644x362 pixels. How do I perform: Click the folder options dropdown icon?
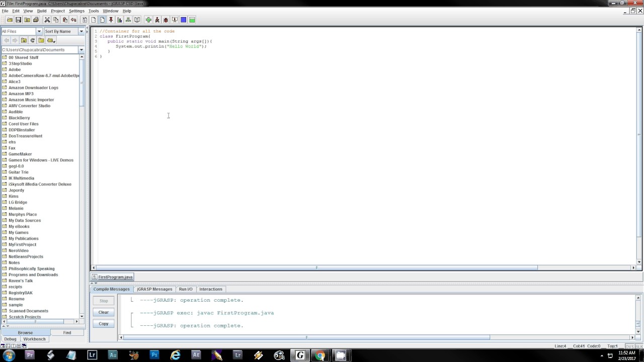(51, 40)
